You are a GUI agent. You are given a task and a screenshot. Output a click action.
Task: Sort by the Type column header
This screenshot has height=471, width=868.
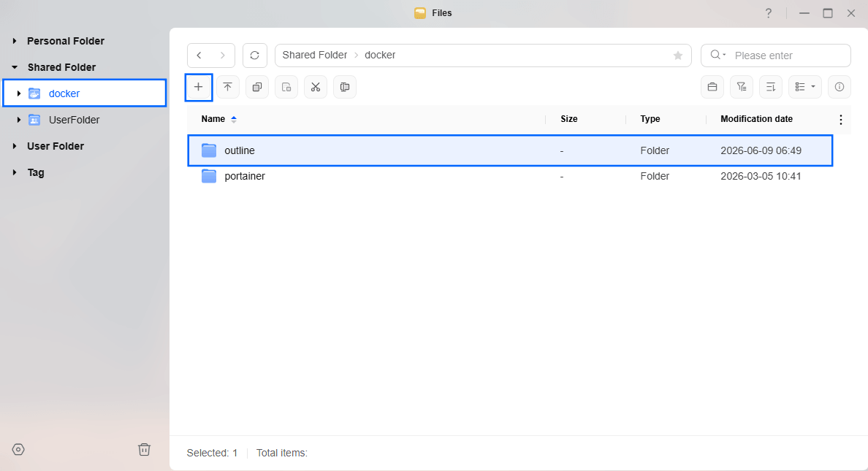click(x=650, y=119)
